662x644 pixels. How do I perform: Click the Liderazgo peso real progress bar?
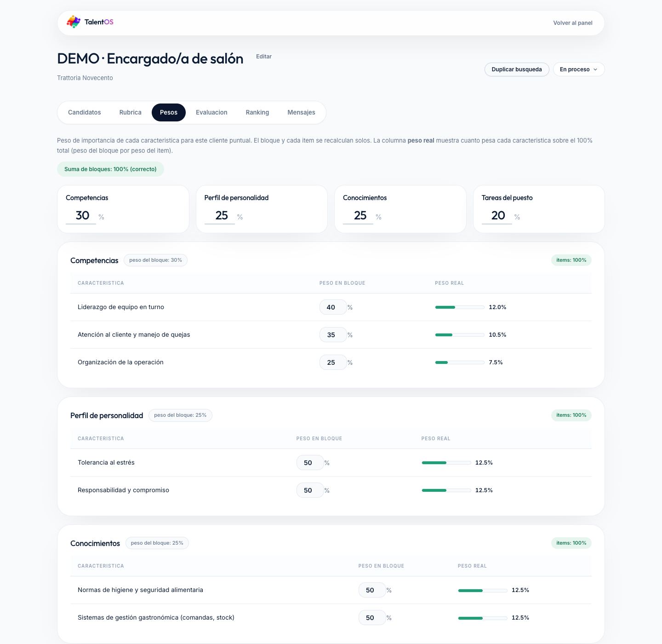pyautogui.click(x=460, y=307)
